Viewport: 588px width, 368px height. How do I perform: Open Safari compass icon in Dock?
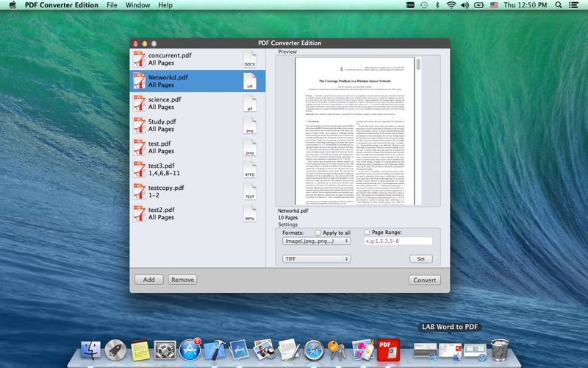pos(314,350)
